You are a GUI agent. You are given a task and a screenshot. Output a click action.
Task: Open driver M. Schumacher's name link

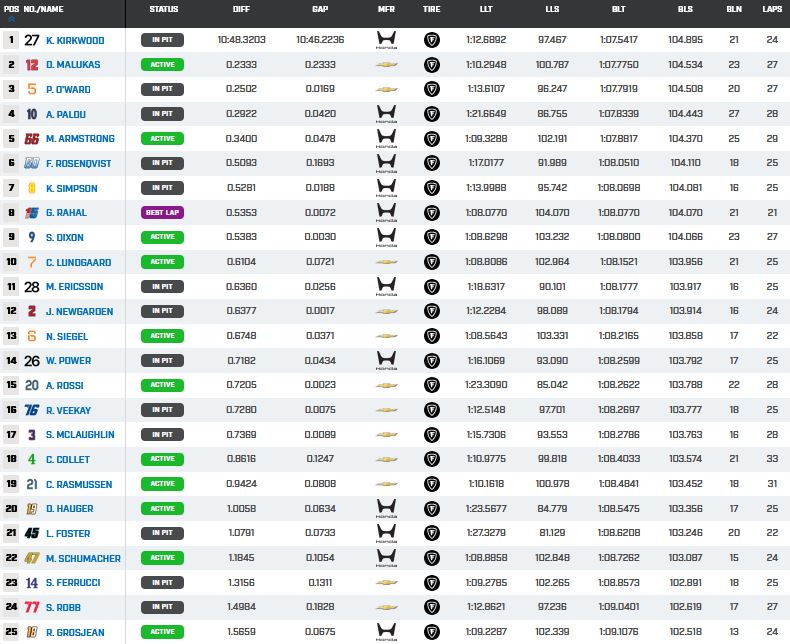pyautogui.click(x=83, y=558)
